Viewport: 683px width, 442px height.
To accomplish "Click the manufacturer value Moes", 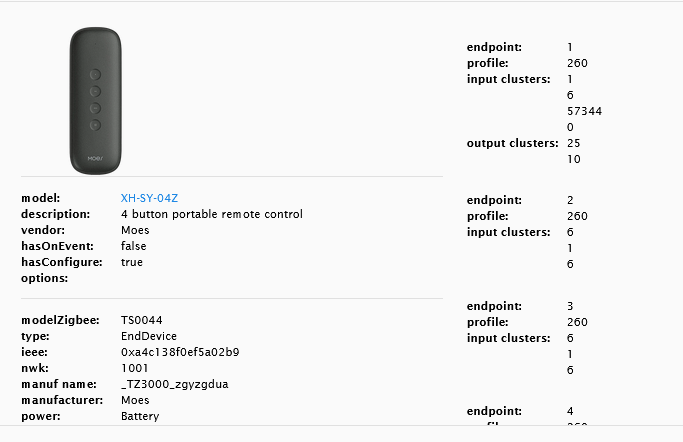I will pos(135,400).
